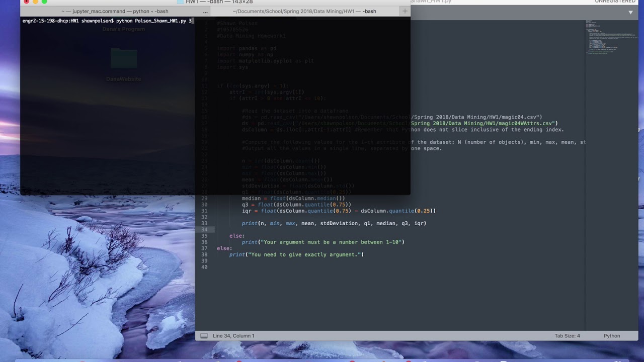Select the DanaWebsite folder behind the Terminal
Screen dimensions: 644x362
pyautogui.click(x=124, y=65)
